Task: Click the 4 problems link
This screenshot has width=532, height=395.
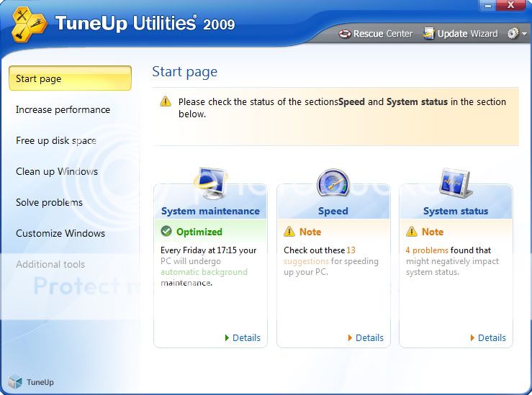Action: (x=427, y=250)
